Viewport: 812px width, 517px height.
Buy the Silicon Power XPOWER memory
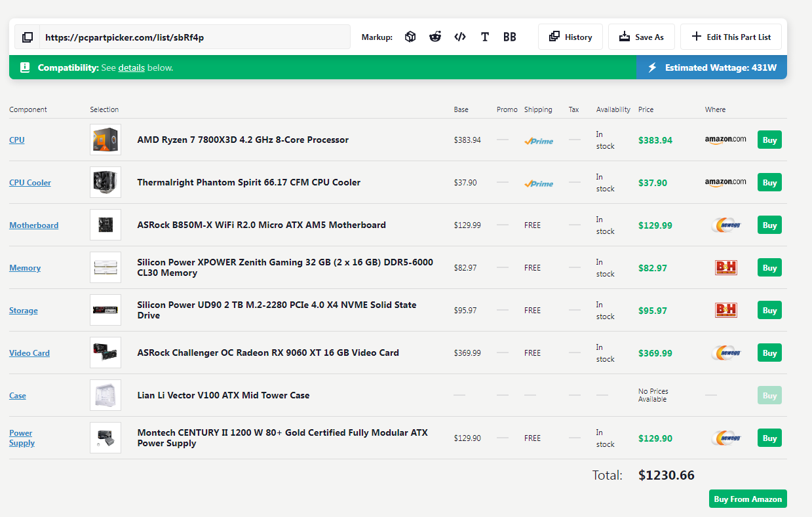(x=769, y=267)
